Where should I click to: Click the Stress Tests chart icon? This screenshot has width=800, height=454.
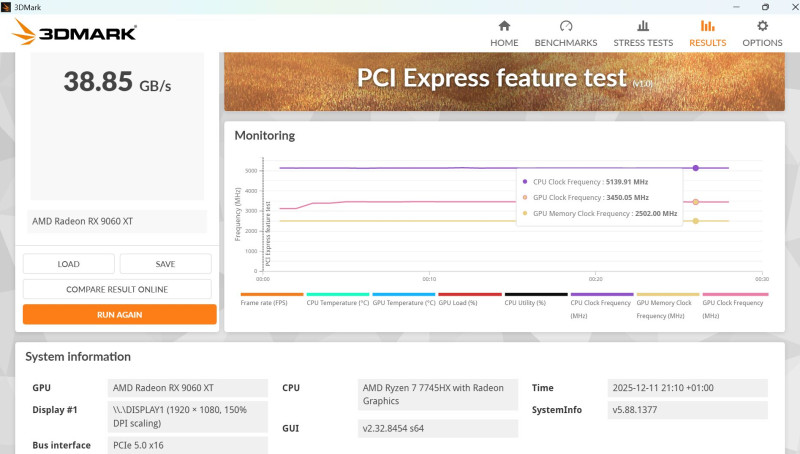(643, 26)
